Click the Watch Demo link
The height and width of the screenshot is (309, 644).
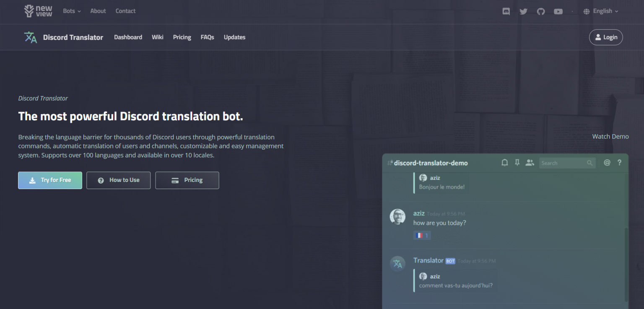point(610,136)
